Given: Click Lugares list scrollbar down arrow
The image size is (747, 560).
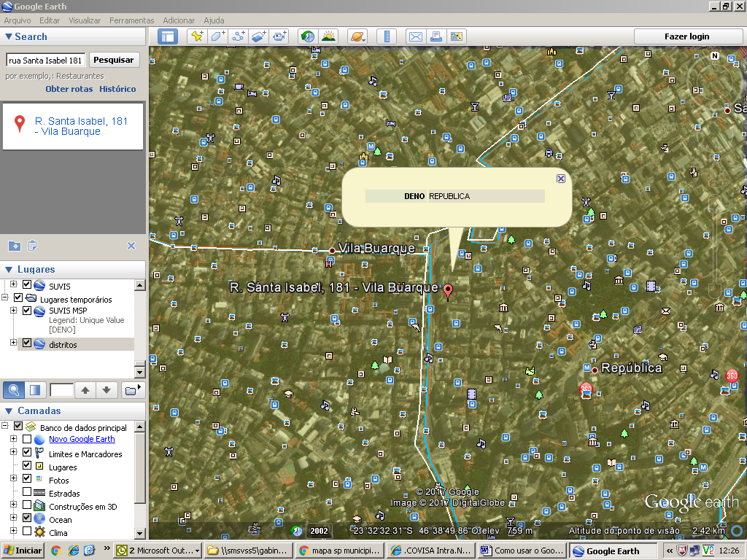Looking at the screenshot, I should point(139,372).
